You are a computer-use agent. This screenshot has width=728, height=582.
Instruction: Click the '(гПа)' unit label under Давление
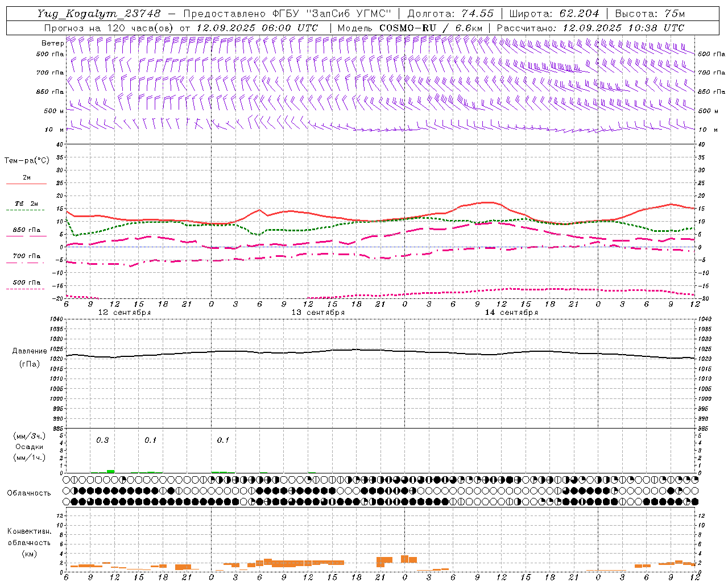(x=30, y=364)
